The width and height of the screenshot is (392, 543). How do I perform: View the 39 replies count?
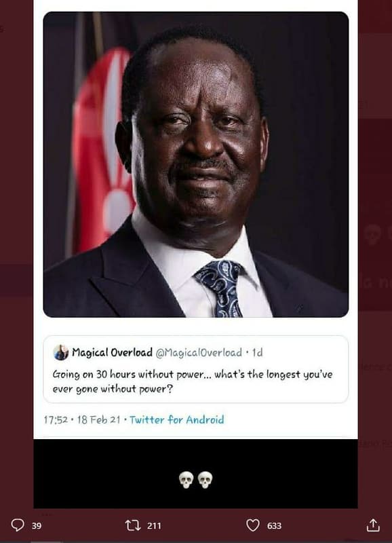37,525
